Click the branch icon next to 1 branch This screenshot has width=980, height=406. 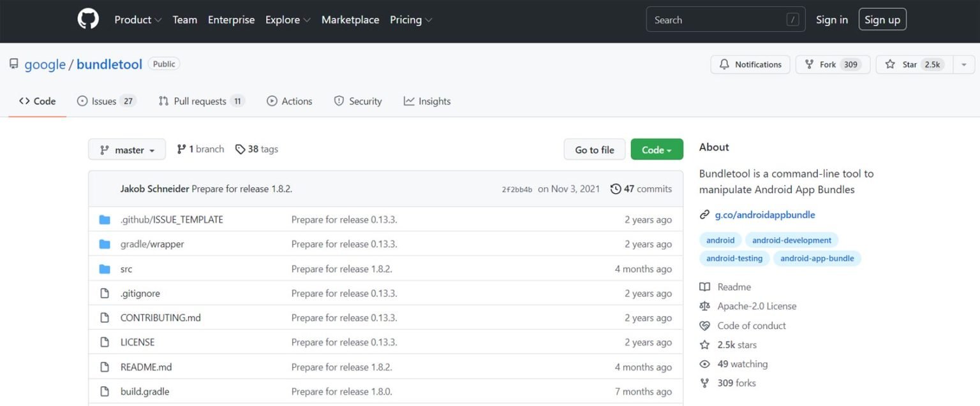point(181,149)
